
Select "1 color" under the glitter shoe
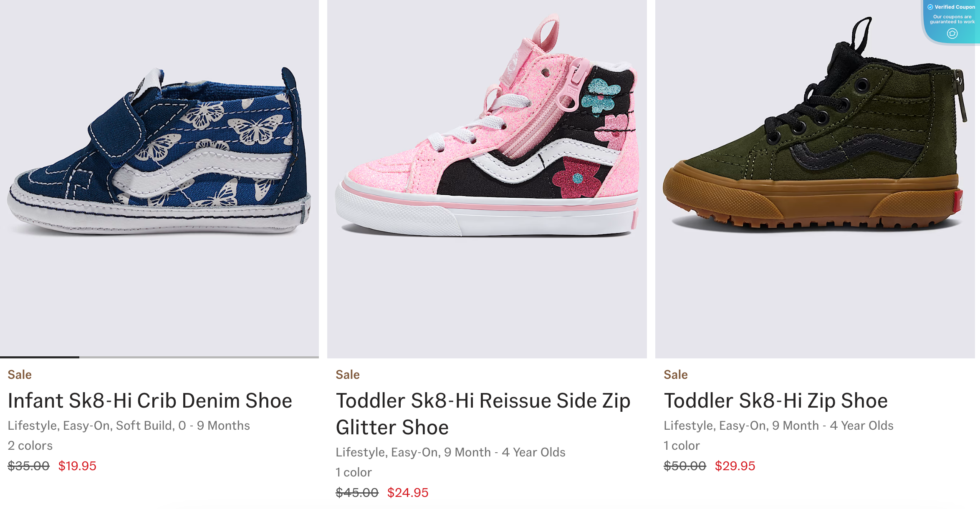click(x=354, y=472)
